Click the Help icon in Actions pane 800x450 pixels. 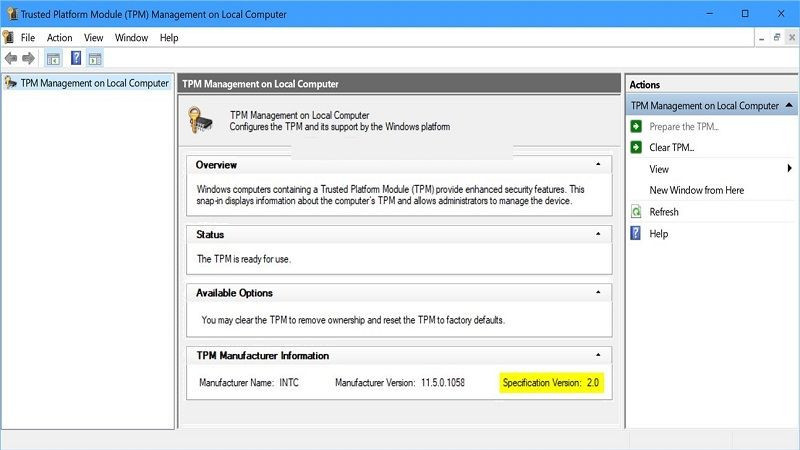point(635,234)
